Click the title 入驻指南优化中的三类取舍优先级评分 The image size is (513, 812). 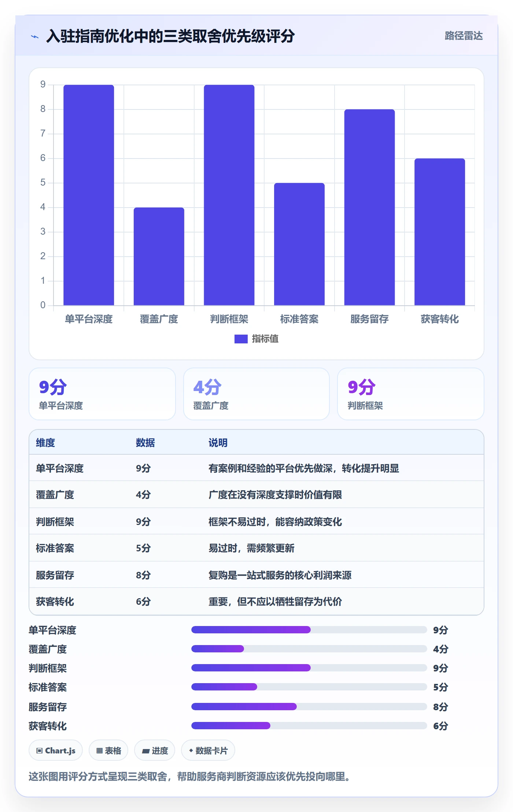tap(170, 36)
